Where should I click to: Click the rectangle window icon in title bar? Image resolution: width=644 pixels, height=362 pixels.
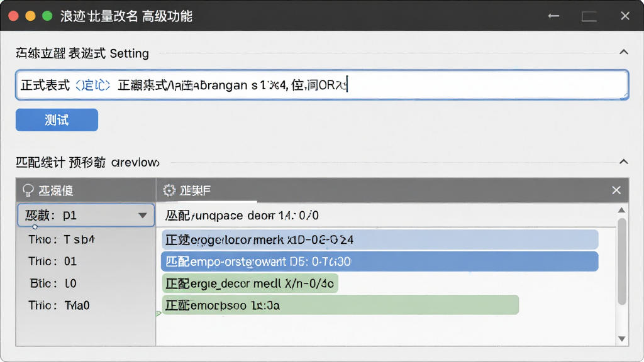click(589, 16)
